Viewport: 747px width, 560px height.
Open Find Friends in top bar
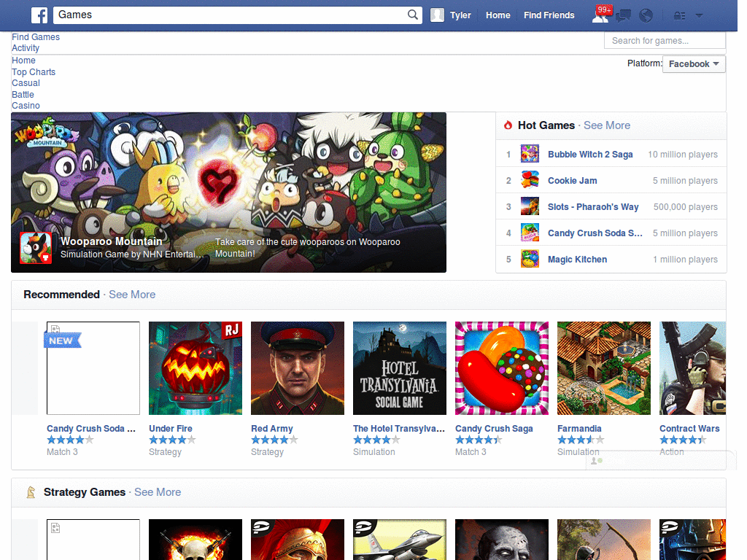click(x=549, y=15)
